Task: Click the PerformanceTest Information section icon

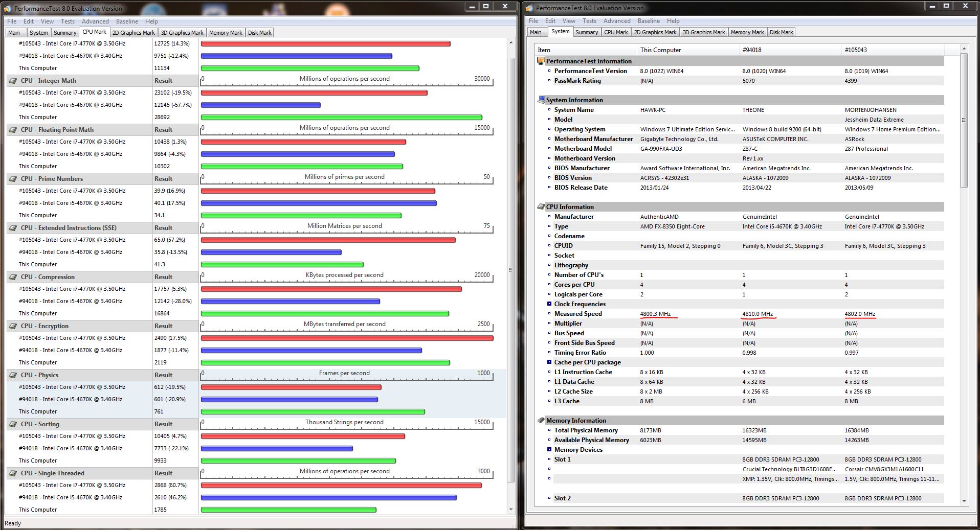Action: (541, 61)
